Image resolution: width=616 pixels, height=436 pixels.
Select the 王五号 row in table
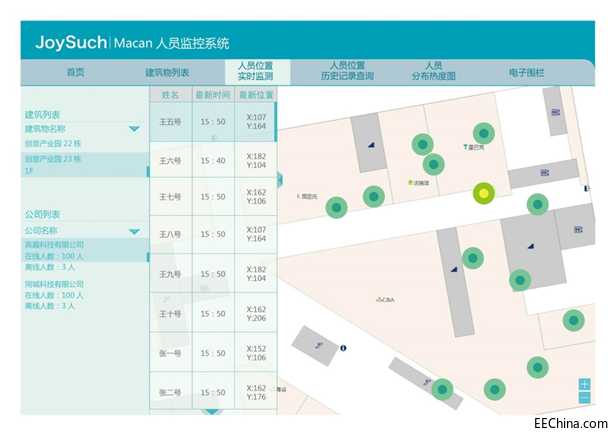click(170, 122)
